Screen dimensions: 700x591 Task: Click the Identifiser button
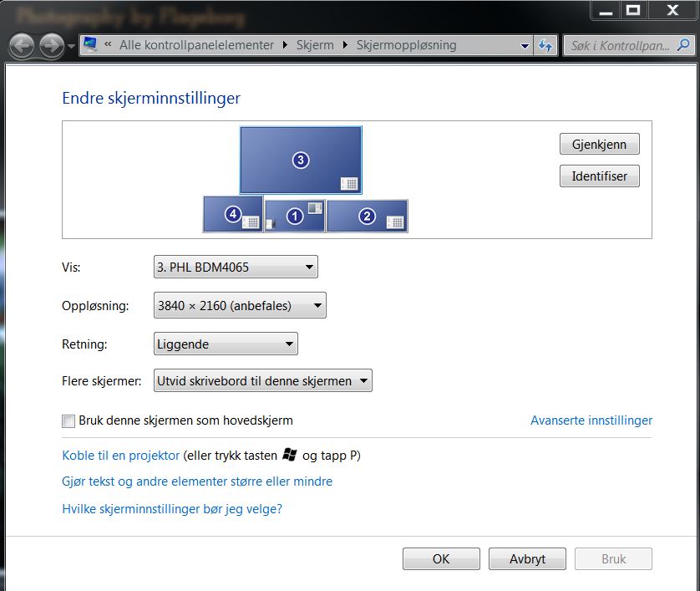[x=600, y=176]
